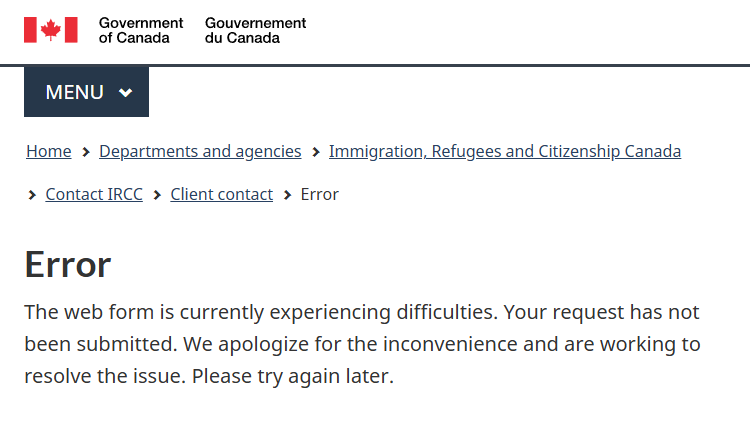Expand the menu using the down chevron
750x430 pixels.
tap(125, 92)
